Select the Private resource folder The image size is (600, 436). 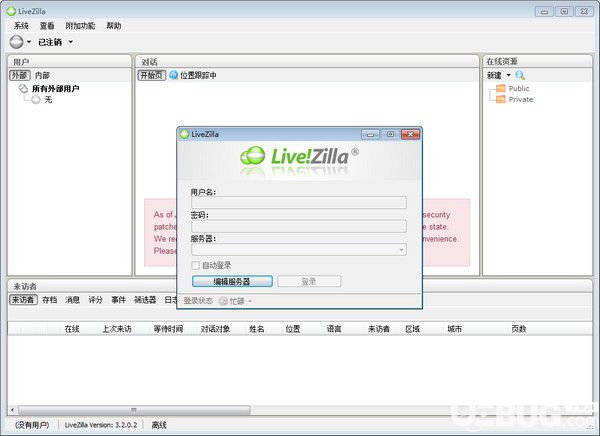coord(521,99)
